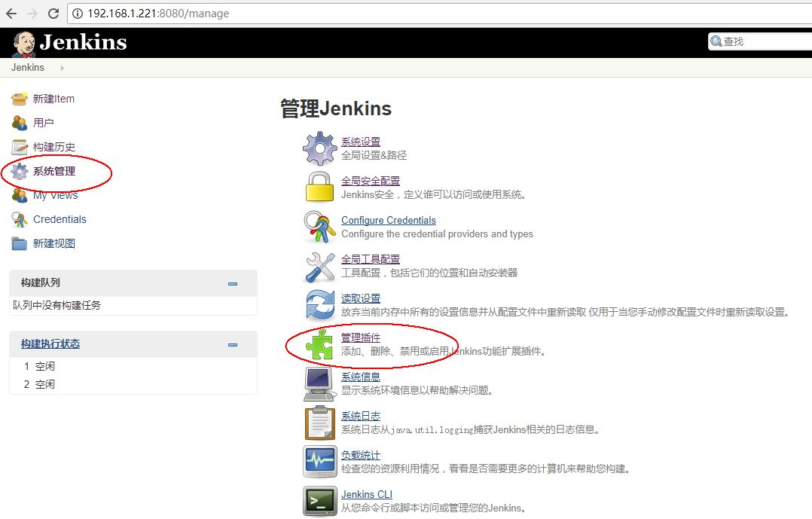This screenshot has height=519, width=812.
Task: Open the Jenkins CLI link
Action: click(367, 494)
